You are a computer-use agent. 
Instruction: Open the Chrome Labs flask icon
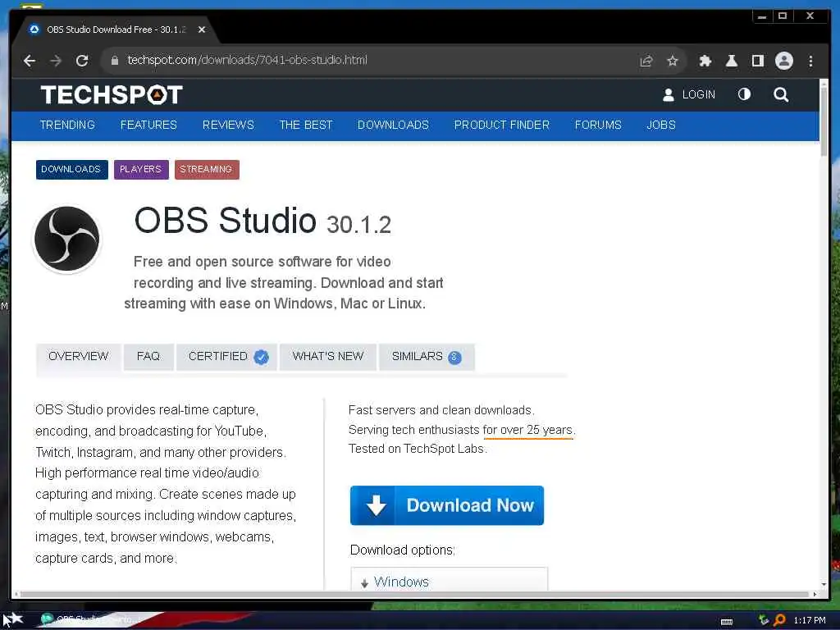click(x=731, y=61)
